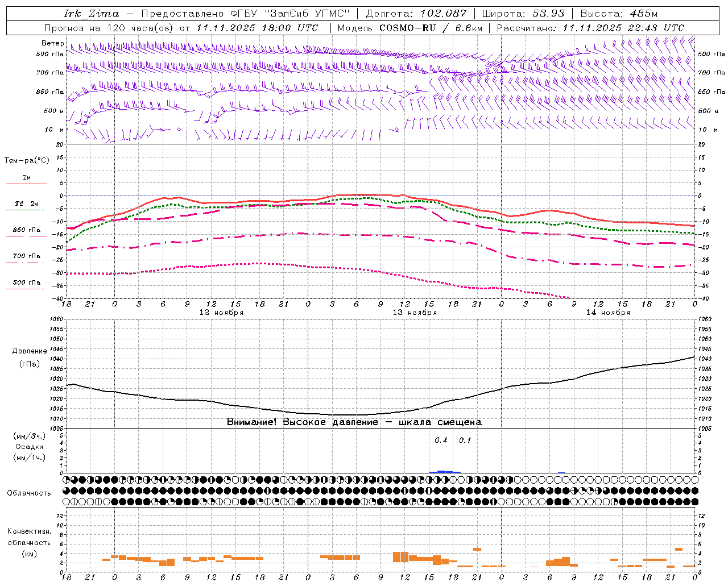Click the Облачность cloud cover label
728x582 pixels.
click(x=29, y=493)
